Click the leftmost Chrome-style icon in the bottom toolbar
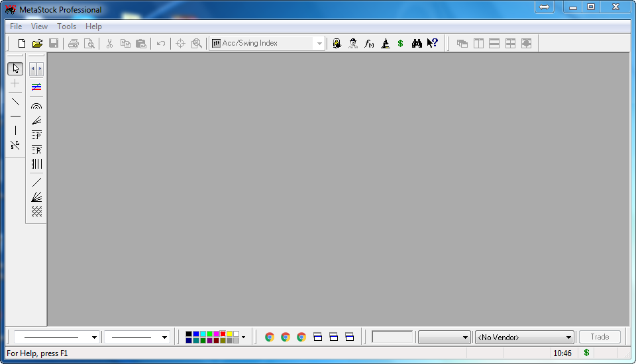The image size is (636, 364). 270,338
